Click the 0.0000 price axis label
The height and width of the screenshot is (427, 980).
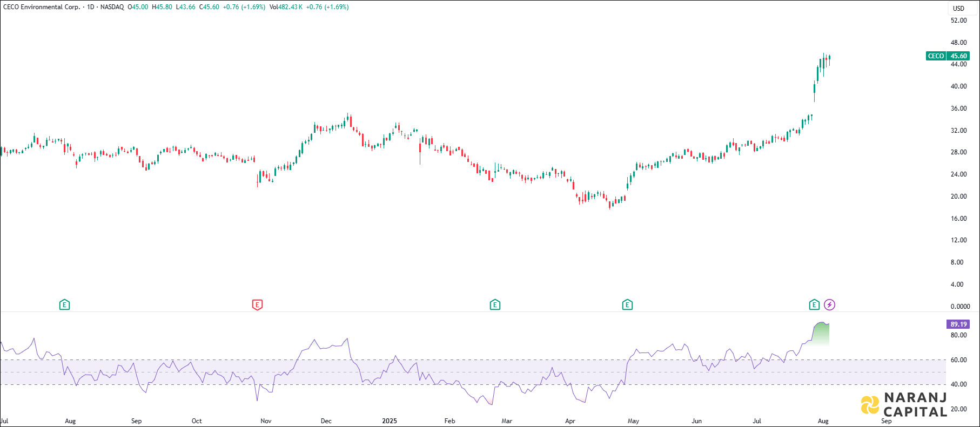tap(961, 307)
